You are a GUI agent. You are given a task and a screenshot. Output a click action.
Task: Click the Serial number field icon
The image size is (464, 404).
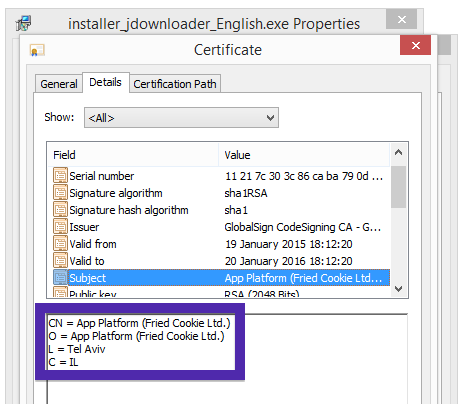60,175
